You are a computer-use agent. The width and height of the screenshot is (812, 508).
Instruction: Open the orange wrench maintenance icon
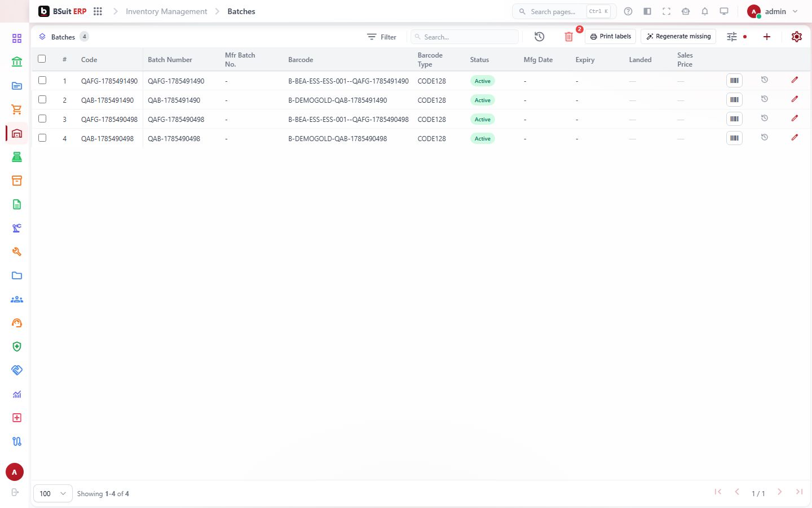tap(17, 252)
